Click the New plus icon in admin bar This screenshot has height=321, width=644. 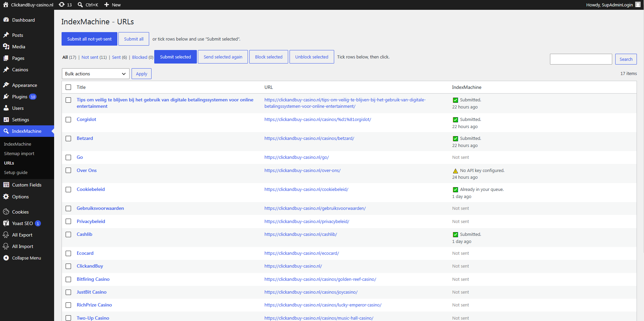(x=107, y=5)
